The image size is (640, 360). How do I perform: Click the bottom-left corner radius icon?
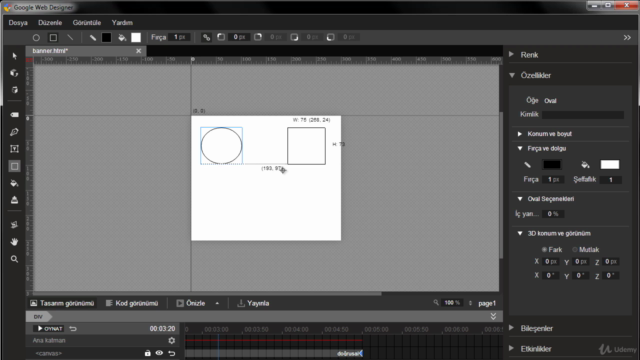click(331, 37)
